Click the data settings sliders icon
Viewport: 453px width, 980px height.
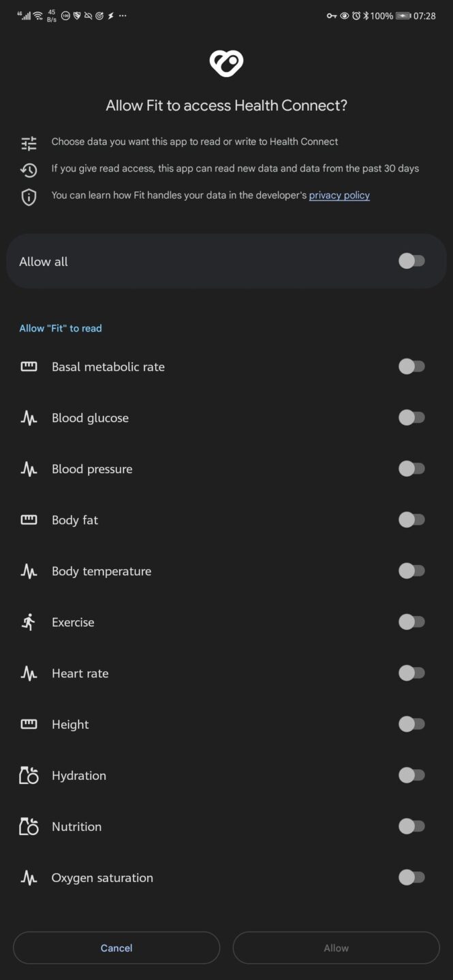click(29, 143)
